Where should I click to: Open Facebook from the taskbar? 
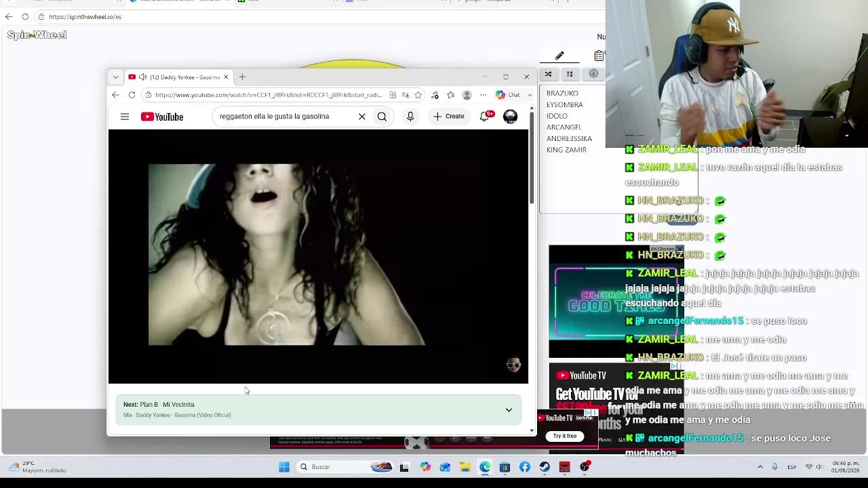(x=525, y=467)
